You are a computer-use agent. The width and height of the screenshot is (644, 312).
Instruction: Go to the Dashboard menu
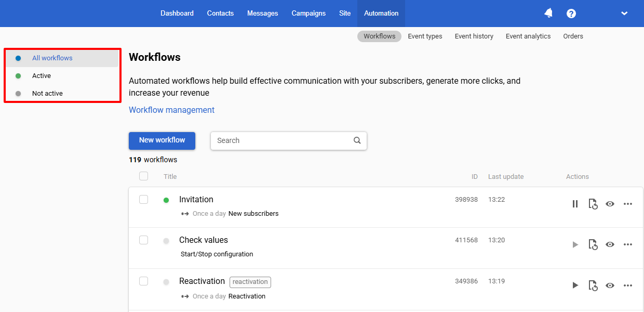[x=177, y=14]
